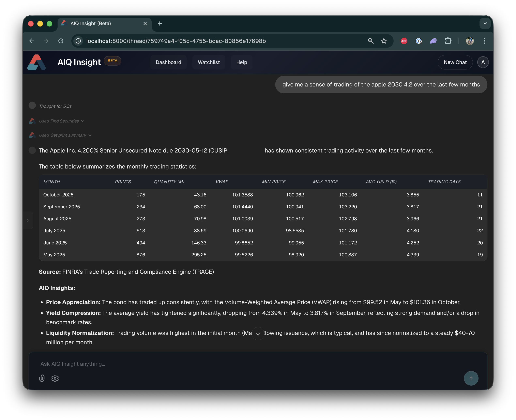
Task: Start a New Chat
Action: (455, 62)
